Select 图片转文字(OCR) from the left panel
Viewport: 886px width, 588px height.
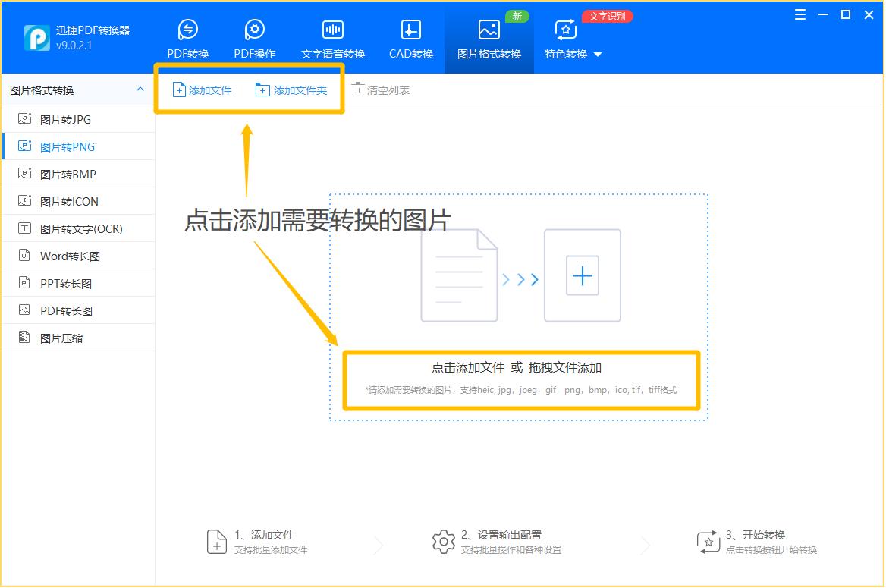pyautogui.click(x=76, y=228)
